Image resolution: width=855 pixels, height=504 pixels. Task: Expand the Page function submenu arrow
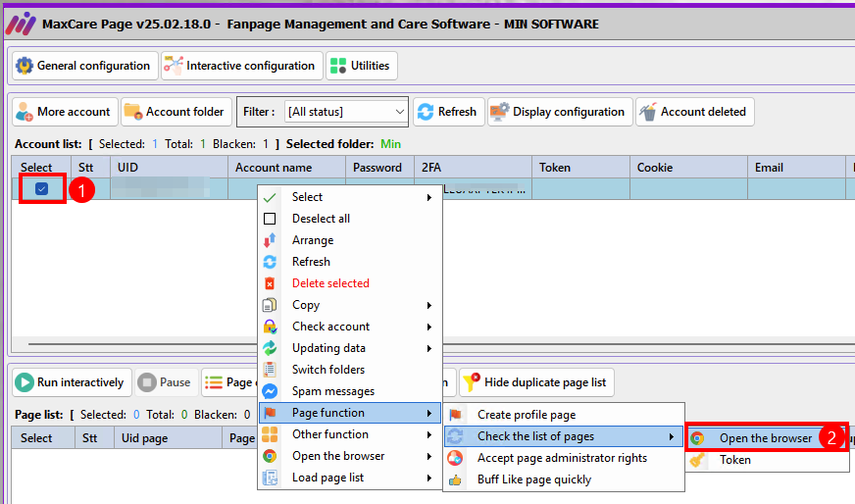click(x=429, y=413)
